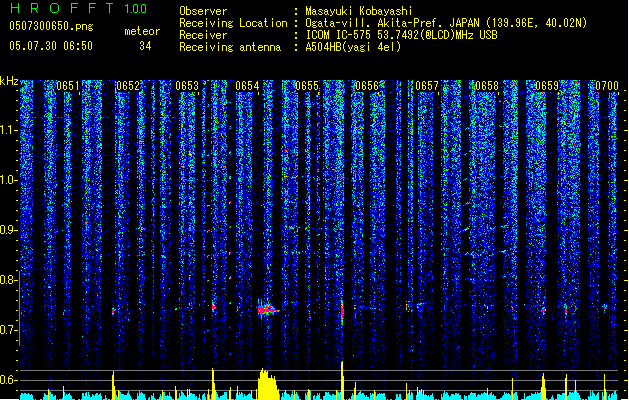
Task: Click the 1.0 kHz axis label
Action: [x=9, y=180]
